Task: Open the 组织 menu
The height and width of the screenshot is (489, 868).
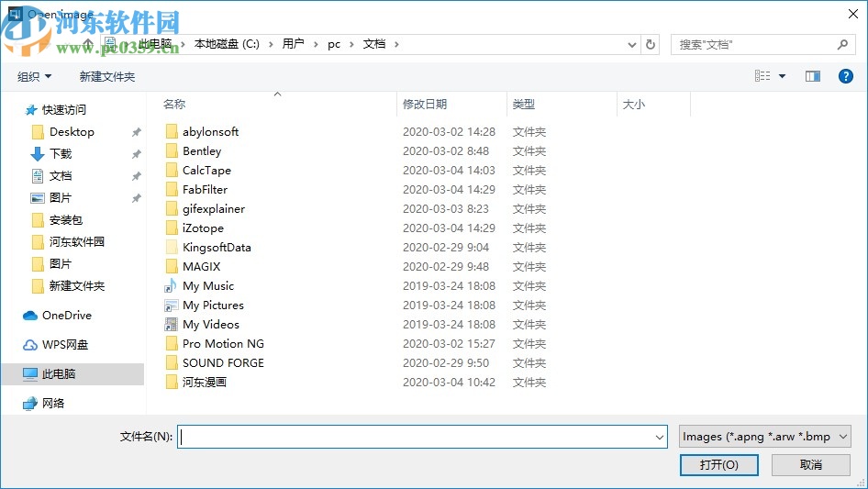Action: [x=34, y=76]
